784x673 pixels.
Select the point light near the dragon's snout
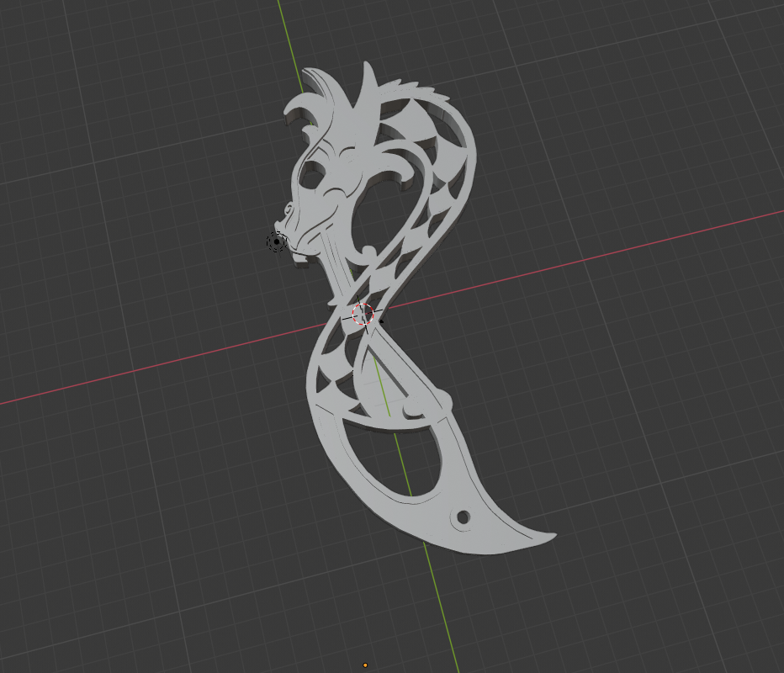pyautogui.click(x=276, y=241)
